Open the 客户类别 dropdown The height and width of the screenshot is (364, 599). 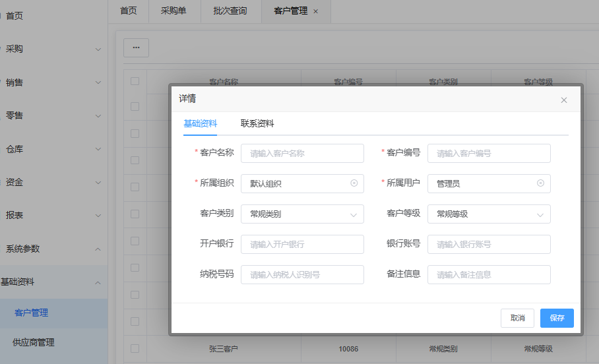pos(302,214)
